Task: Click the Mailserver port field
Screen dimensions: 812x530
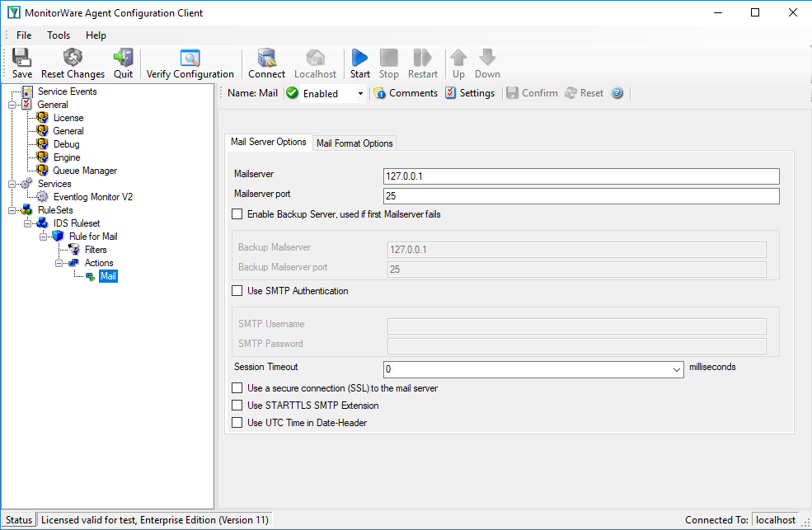Action: 581,196
